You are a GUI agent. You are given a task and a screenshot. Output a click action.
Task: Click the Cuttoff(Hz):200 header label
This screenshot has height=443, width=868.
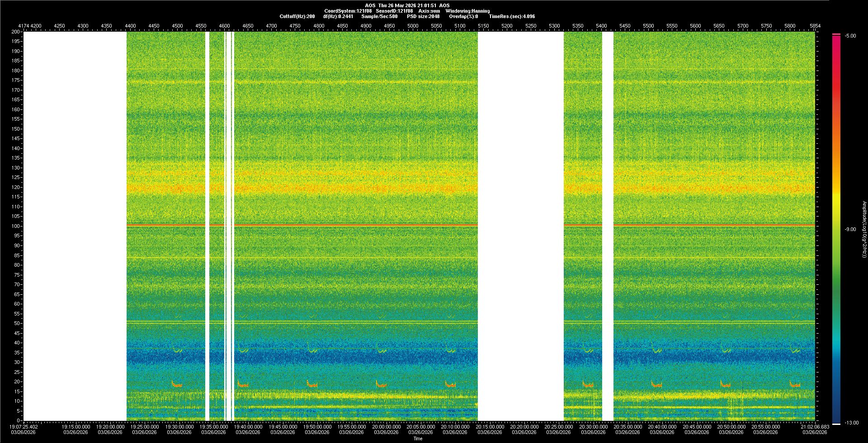[297, 16]
